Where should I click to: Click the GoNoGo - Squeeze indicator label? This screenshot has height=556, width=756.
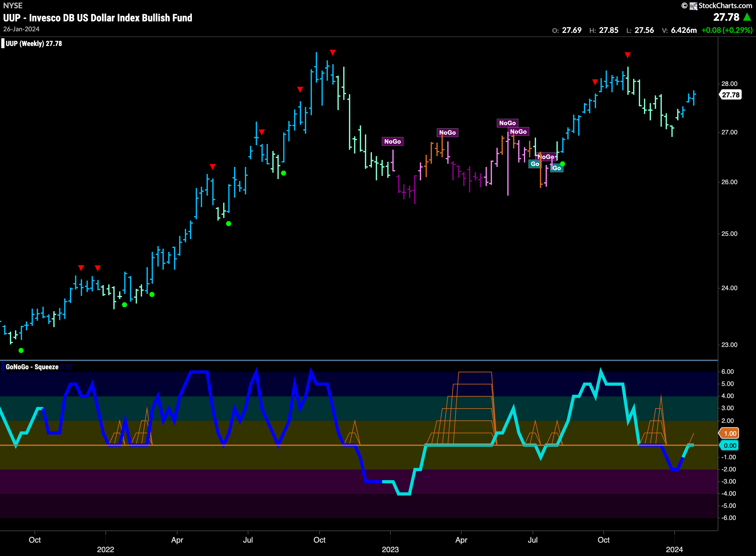tap(32, 367)
